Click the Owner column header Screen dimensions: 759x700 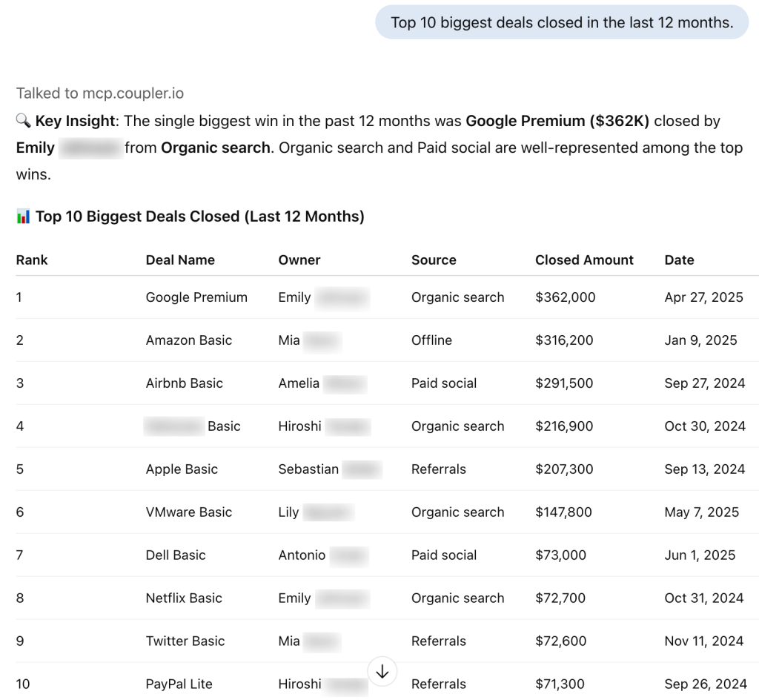click(299, 260)
